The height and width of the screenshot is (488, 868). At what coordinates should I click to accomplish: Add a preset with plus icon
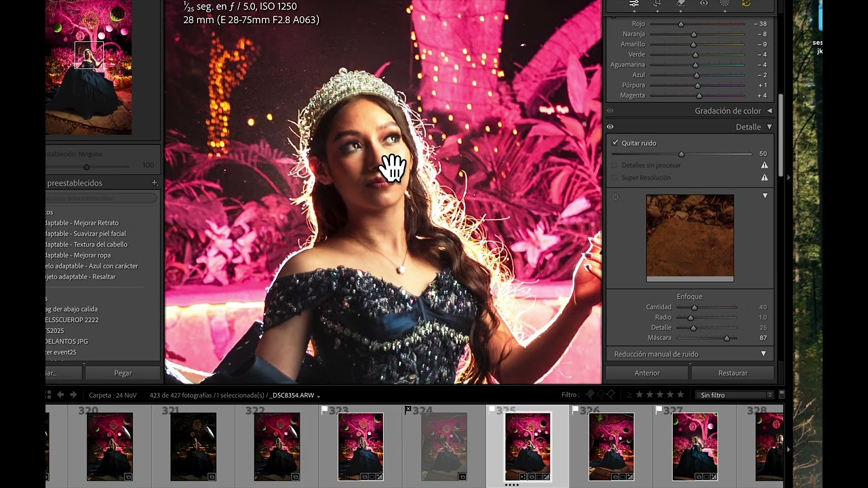[x=155, y=183]
